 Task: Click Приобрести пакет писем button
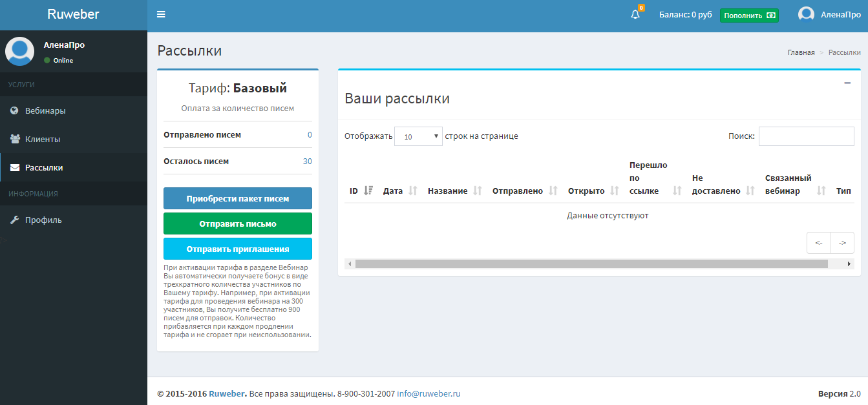(x=238, y=198)
